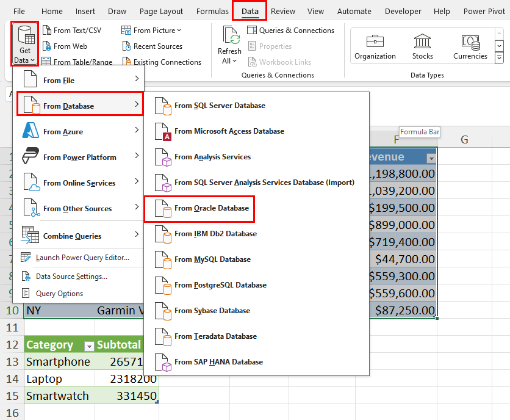
Task: Open the File tab
Action: point(19,12)
